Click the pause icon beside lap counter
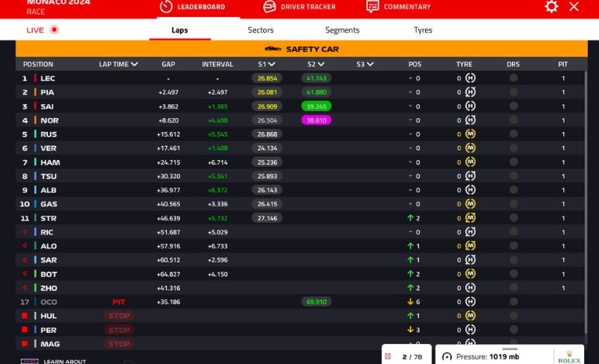The image size is (599, 364). (x=388, y=357)
